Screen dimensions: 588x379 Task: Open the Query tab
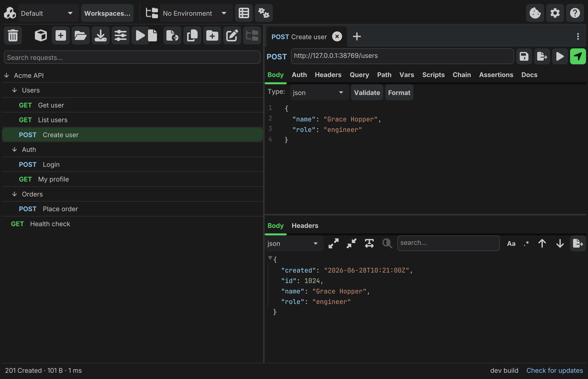359,75
